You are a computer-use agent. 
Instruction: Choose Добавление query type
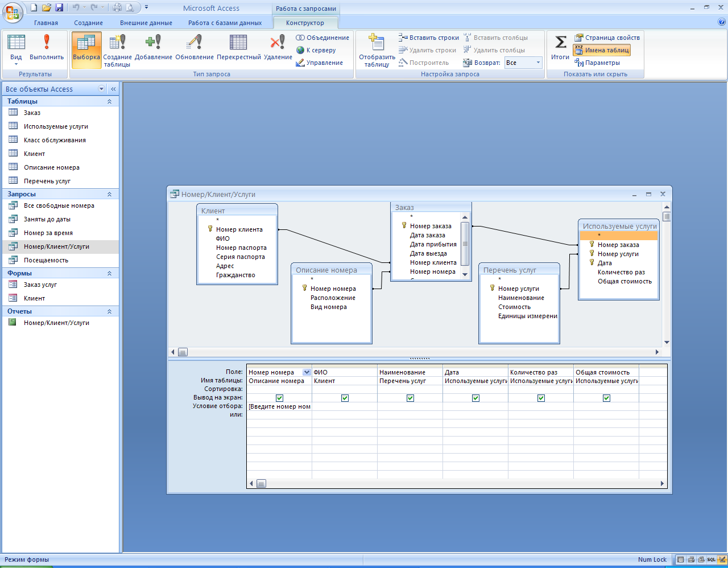(x=154, y=50)
